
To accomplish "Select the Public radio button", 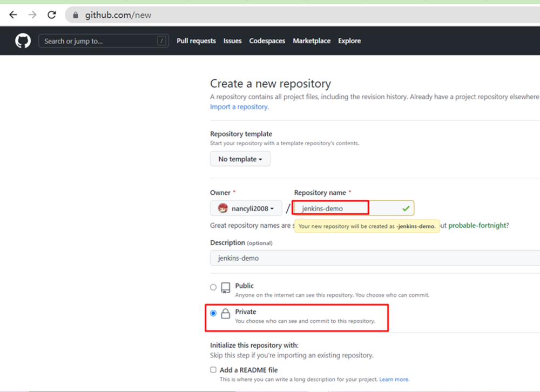I will (213, 287).
